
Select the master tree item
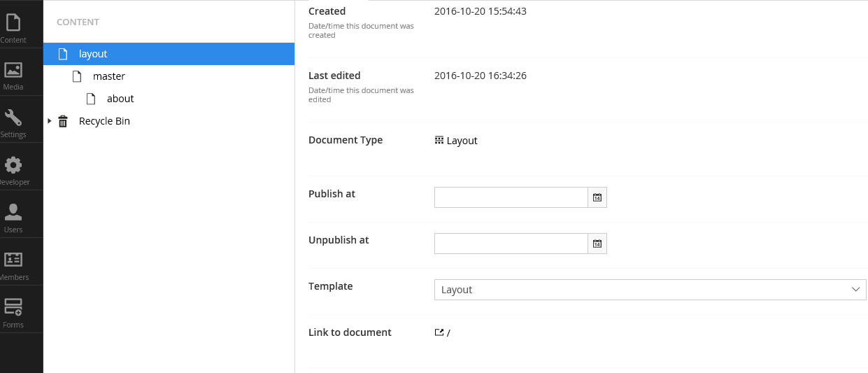click(169, 76)
